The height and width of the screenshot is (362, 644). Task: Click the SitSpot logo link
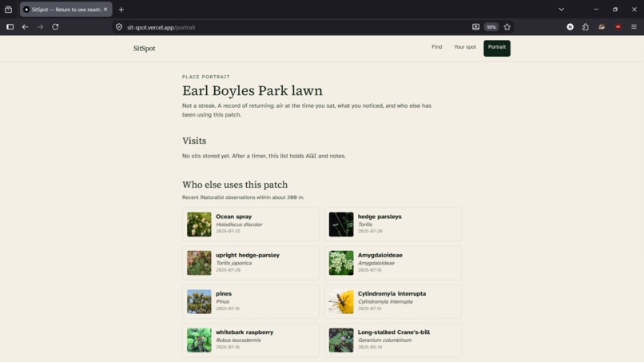144,49
